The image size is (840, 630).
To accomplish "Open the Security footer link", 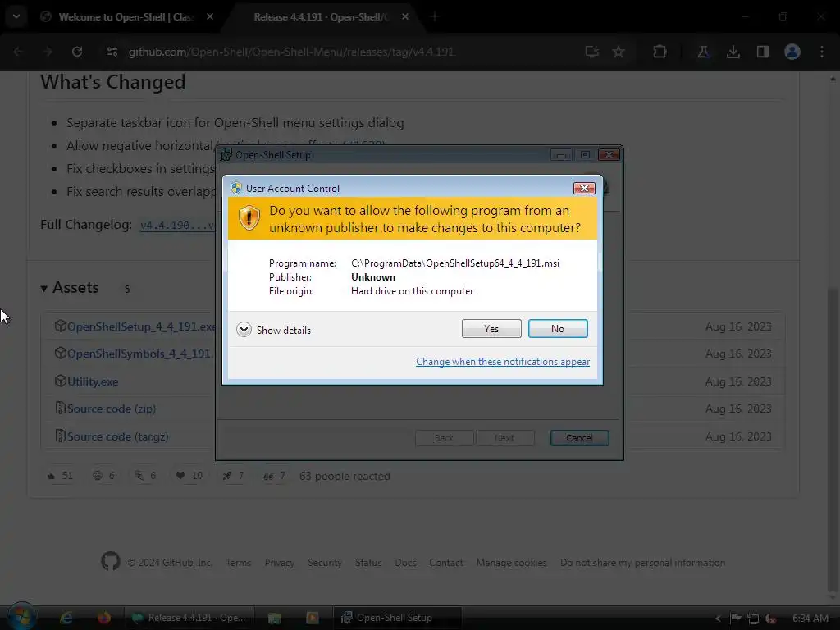I will pos(325,563).
